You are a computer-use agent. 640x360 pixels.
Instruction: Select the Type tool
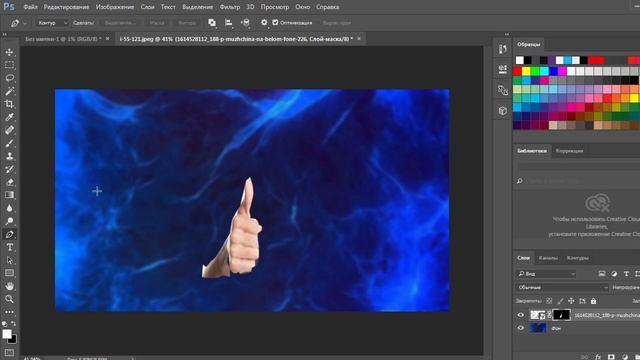coord(9,247)
